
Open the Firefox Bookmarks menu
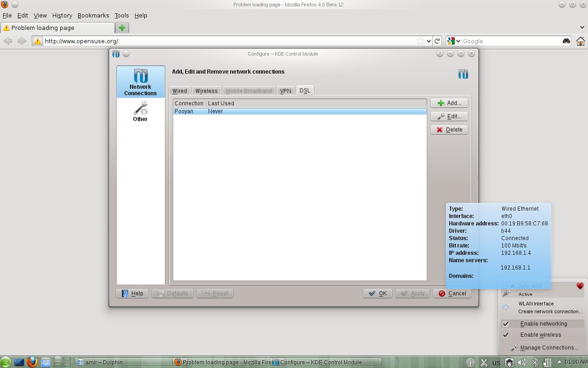[x=93, y=15]
